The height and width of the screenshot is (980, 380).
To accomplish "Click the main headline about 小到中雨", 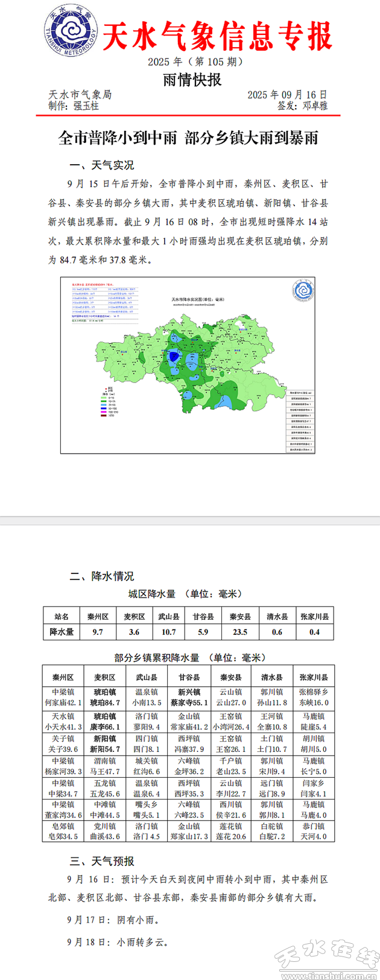I will point(188,138).
